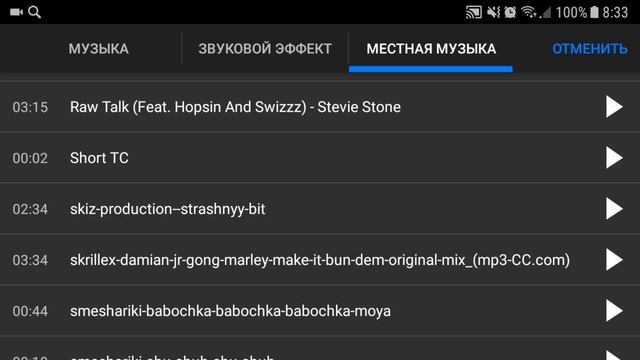The image size is (640, 360).
Task: Select skrillex-damian-jr-gong-marley song title
Action: click(320, 260)
